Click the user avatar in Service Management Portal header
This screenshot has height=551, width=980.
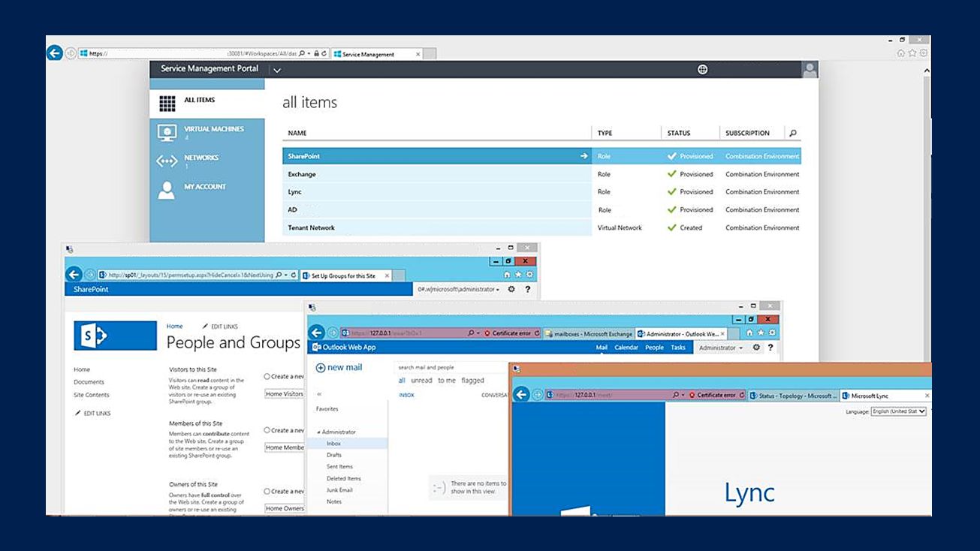tap(810, 70)
